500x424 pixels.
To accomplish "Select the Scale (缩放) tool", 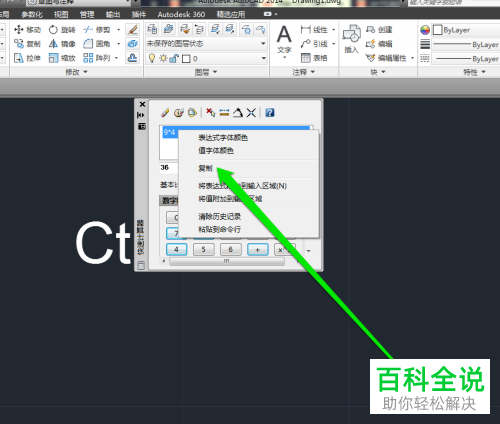I will 62,58.
